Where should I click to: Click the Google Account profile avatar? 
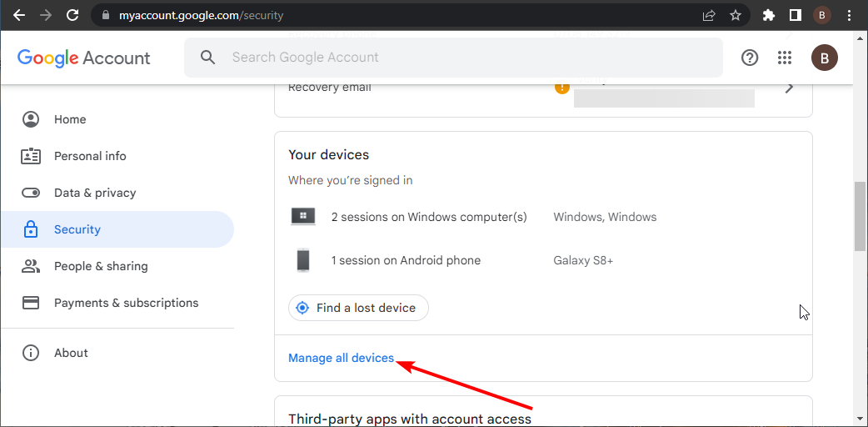[825, 58]
